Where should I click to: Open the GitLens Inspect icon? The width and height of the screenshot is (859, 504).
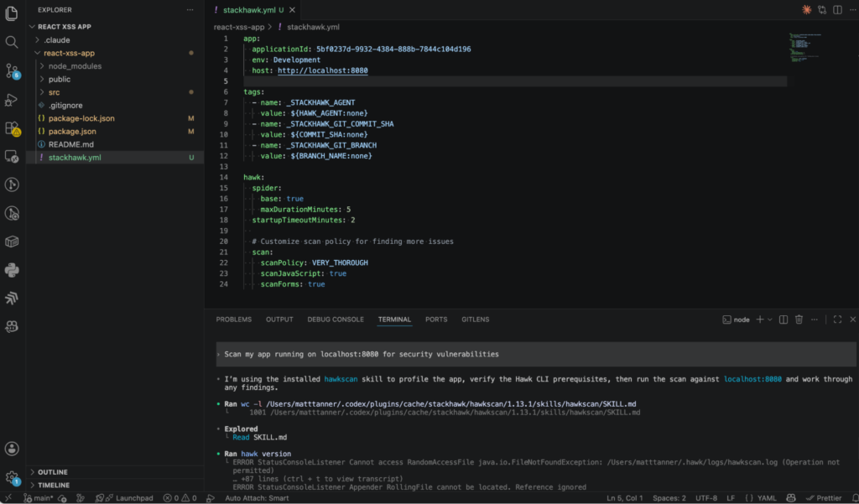point(12,213)
